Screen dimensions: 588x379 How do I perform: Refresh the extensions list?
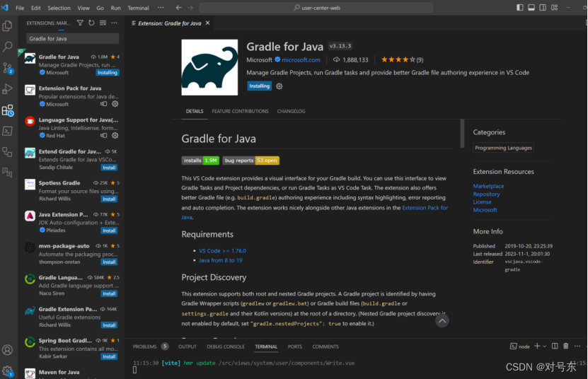[x=91, y=23]
